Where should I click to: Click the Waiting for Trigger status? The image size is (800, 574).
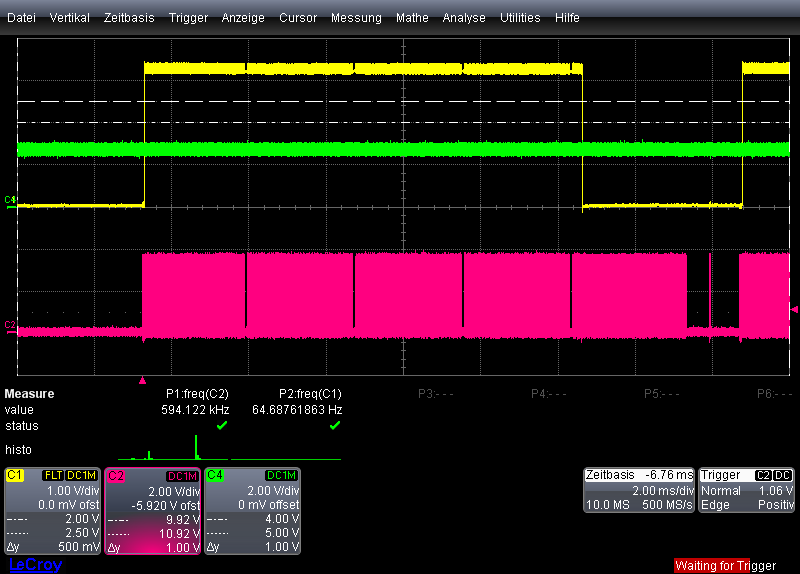pyautogui.click(x=725, y=565)
